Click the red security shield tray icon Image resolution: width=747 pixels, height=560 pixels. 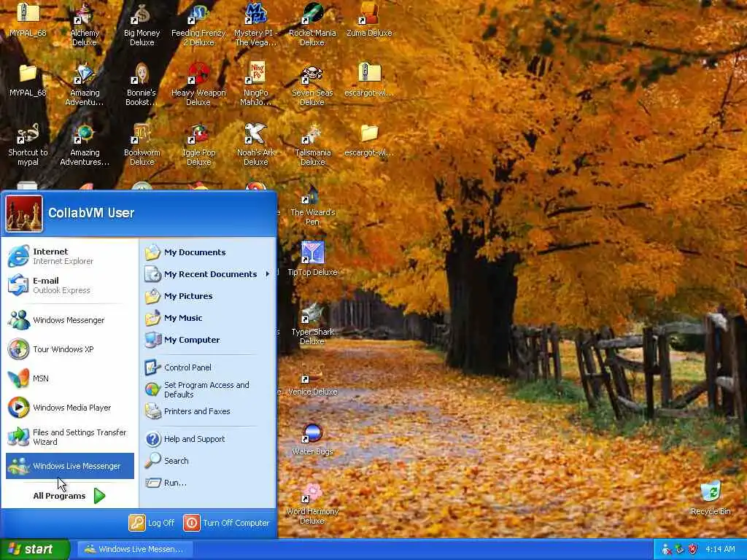(693, 549)
